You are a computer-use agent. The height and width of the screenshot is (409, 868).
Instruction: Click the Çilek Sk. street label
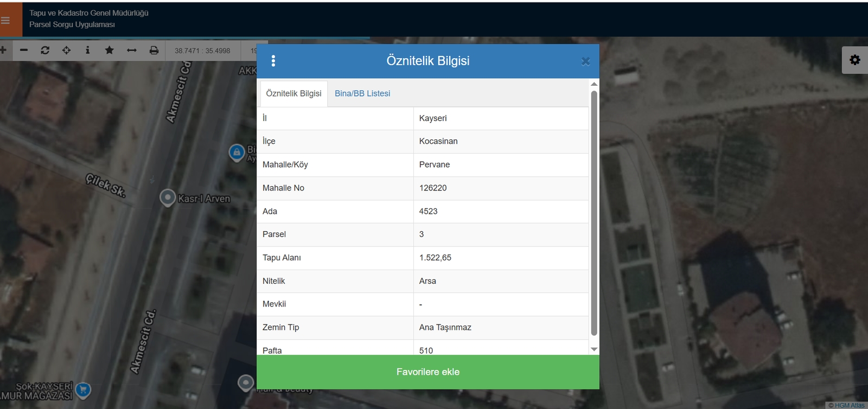pyautogui.click(x=105, y=185)
